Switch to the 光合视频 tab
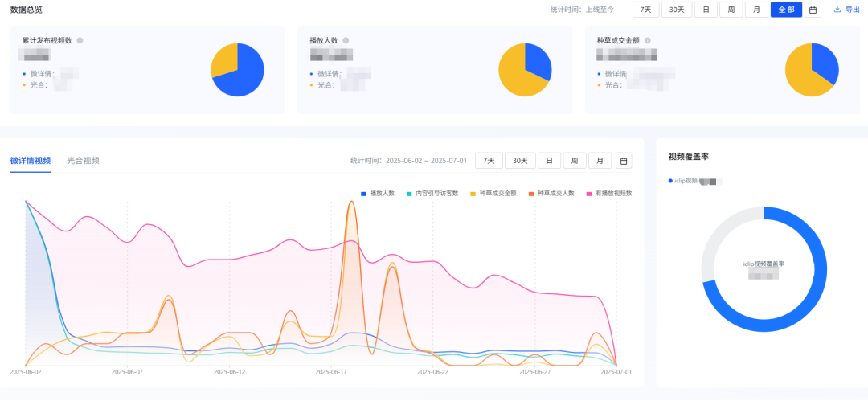868x401 pixels. point(83,161)
